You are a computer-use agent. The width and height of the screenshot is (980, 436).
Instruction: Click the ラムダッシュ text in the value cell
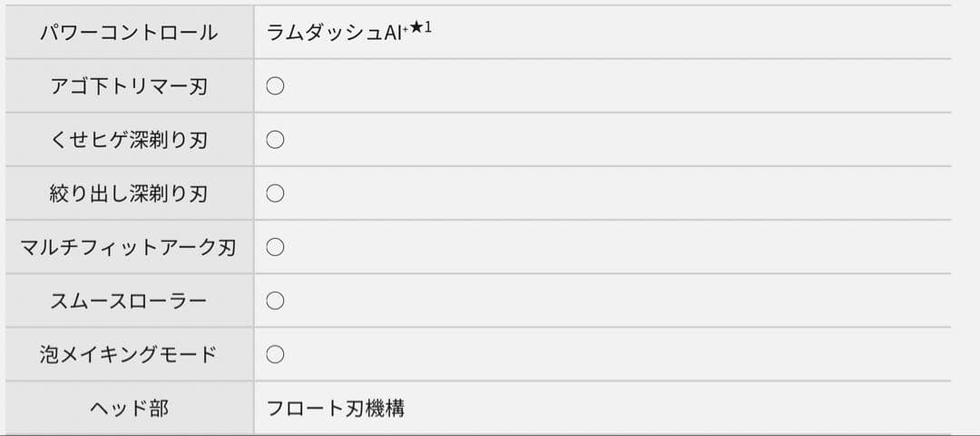pyautogui.click(x=325, y=33)
